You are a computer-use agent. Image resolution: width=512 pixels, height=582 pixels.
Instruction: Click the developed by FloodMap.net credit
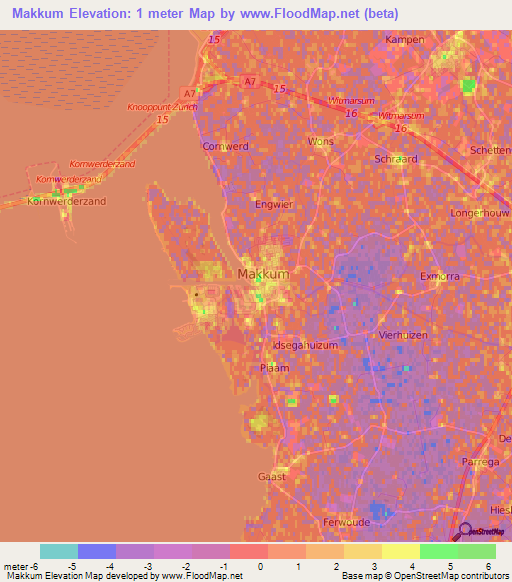point(125,576)
